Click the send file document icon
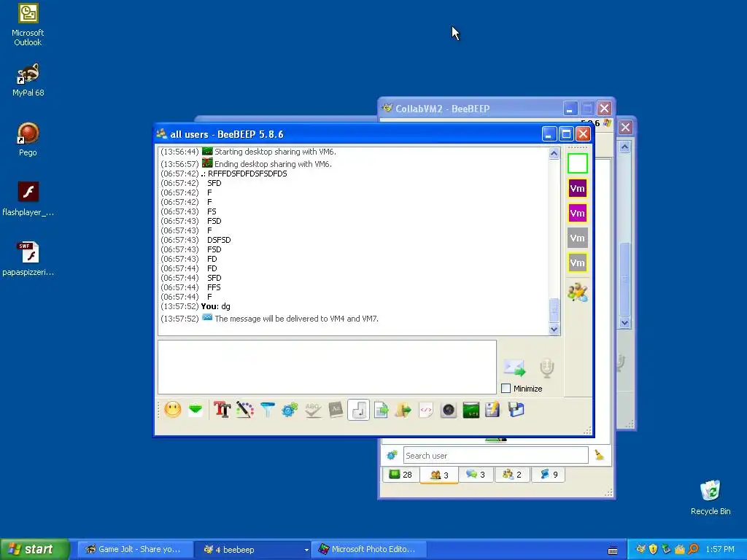This screenshot has width=747, height=560. coord(381,410)
